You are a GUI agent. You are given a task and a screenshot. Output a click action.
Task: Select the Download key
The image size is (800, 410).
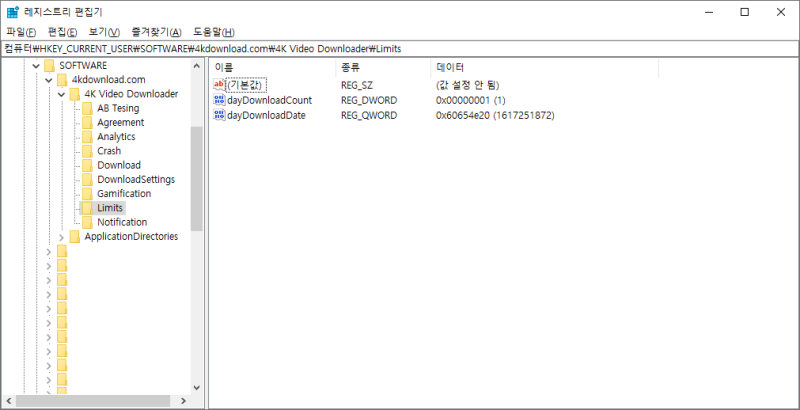click(119, 165)
